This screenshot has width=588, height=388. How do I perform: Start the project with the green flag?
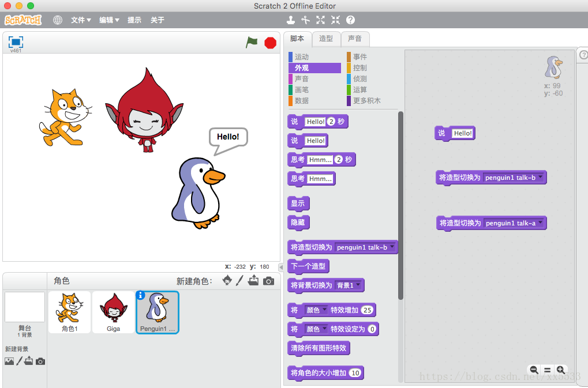coord(252,42)
